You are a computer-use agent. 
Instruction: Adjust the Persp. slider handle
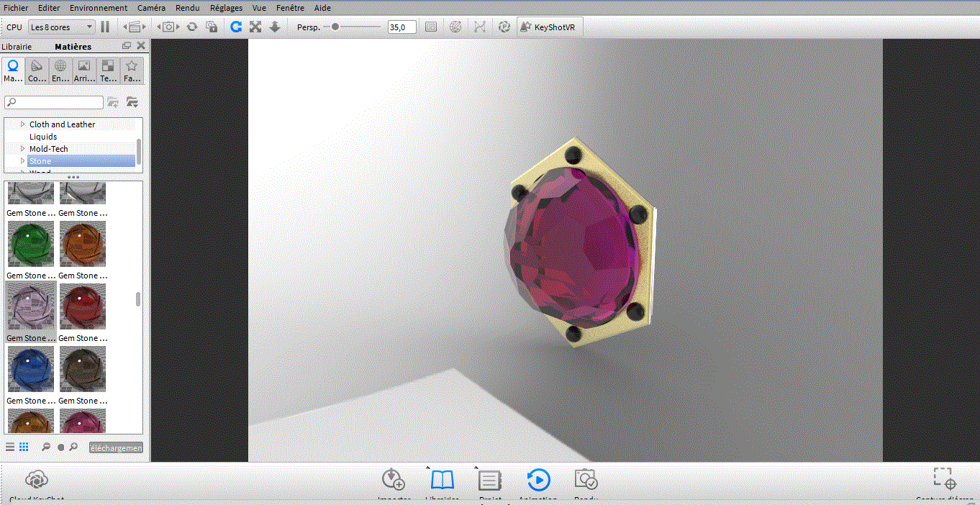click(335, 27)
